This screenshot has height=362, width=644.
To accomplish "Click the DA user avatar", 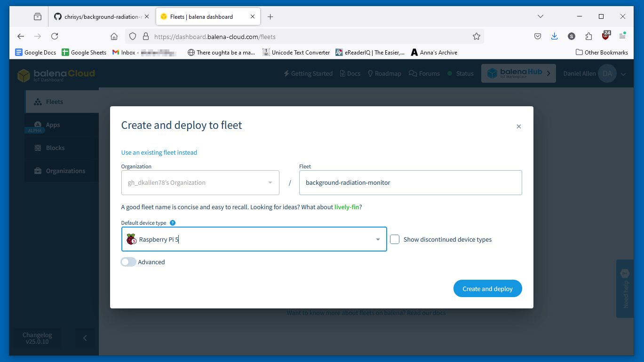I will [x=607, y=73].
